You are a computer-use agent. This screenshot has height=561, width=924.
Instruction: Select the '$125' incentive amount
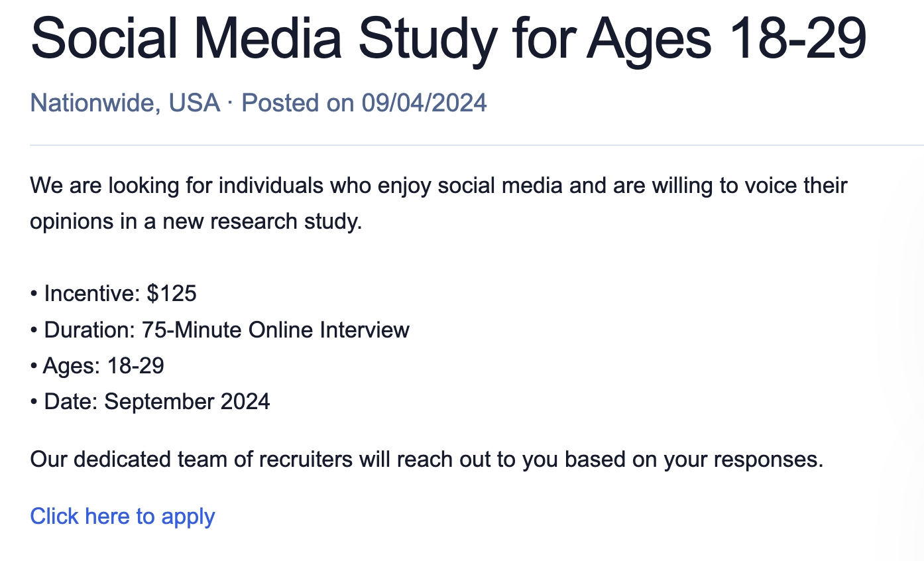click(172, 293)
